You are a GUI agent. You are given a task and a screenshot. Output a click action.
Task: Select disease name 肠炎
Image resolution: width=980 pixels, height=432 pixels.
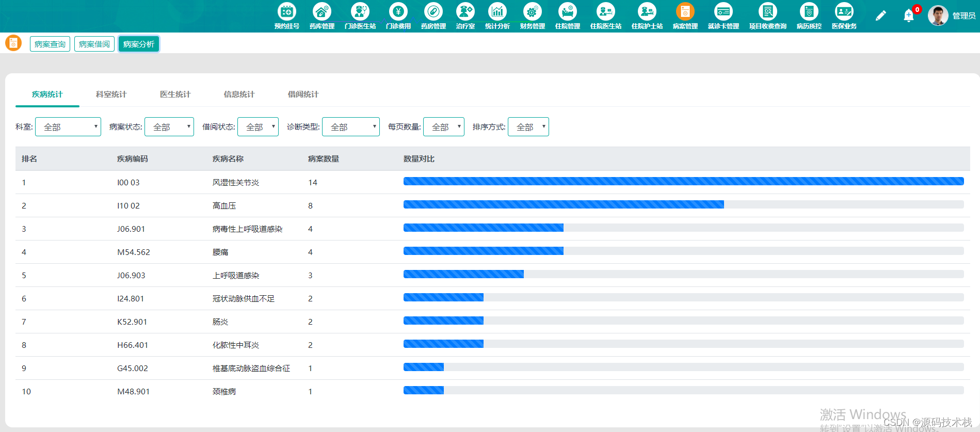[x=220, y=322]
